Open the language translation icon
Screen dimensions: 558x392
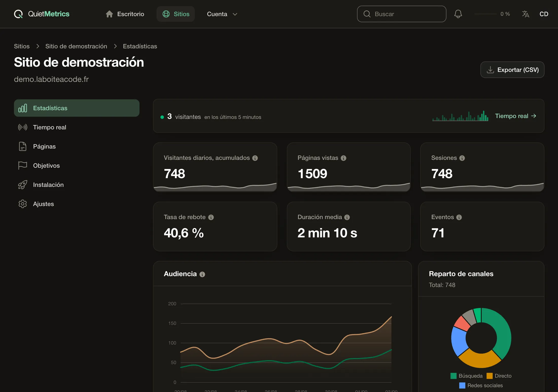point(526,14)
